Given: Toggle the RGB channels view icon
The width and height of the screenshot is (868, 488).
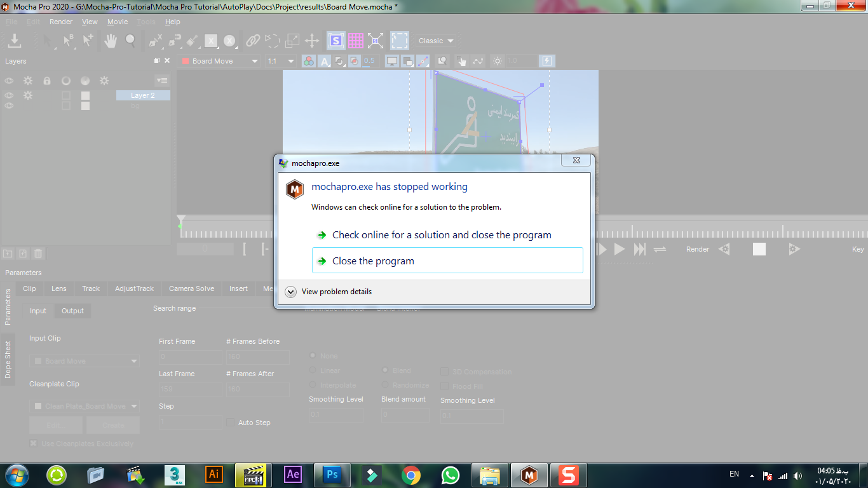Looking at the screenshot, I should click(308, 61).
